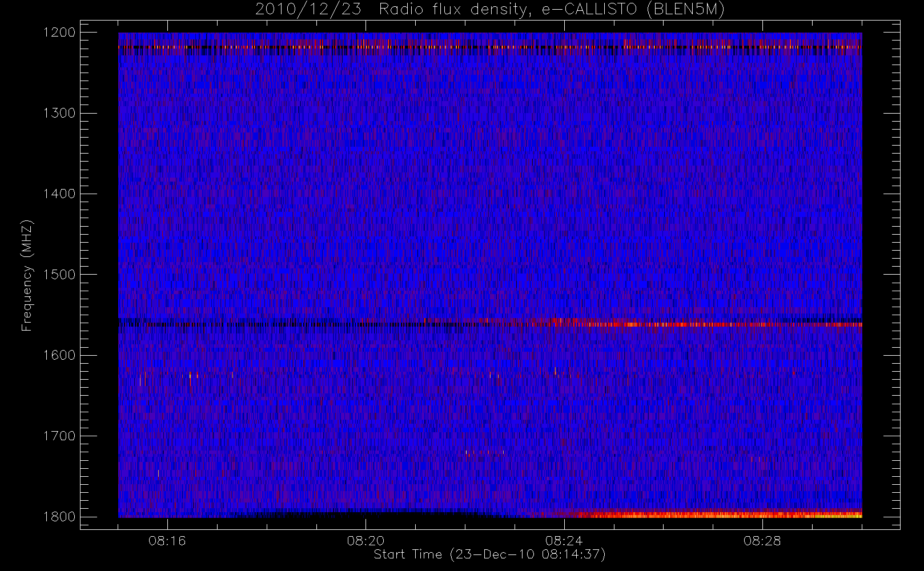Click the 1400 frequency tick label
Viewport: 924px width, 571px height.
(59, 194)
